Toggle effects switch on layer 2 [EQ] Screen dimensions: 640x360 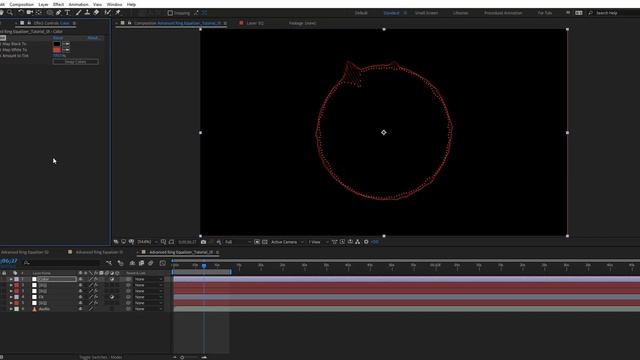point(96,285)
